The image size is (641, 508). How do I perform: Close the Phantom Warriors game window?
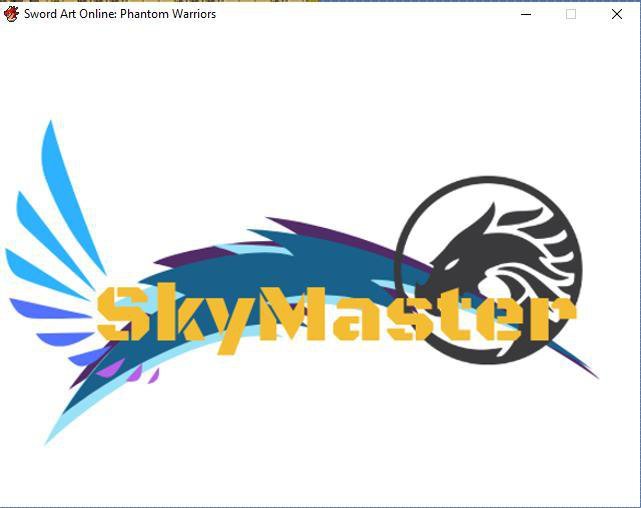616,14
